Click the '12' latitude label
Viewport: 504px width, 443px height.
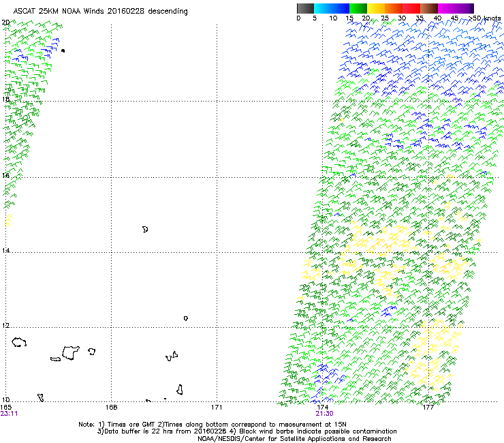click(x=5, y=326)
